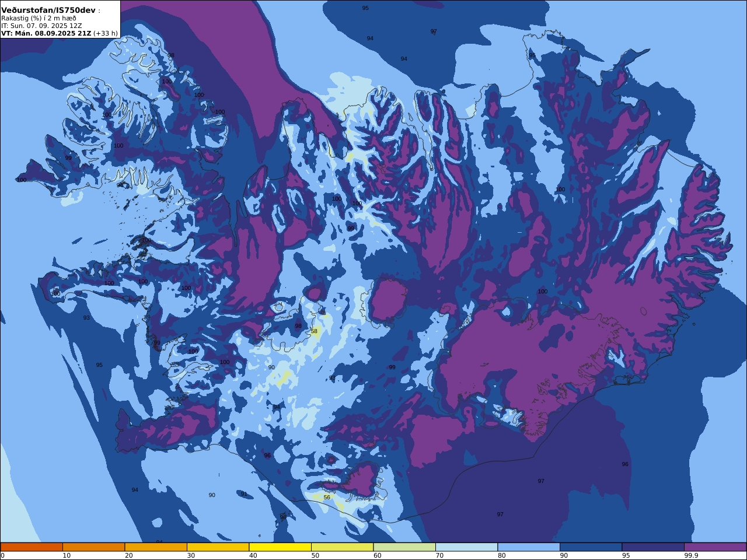747x560 pixels.
Task: Click the '99.9' tick label on the legend
Action: [691, 555]
